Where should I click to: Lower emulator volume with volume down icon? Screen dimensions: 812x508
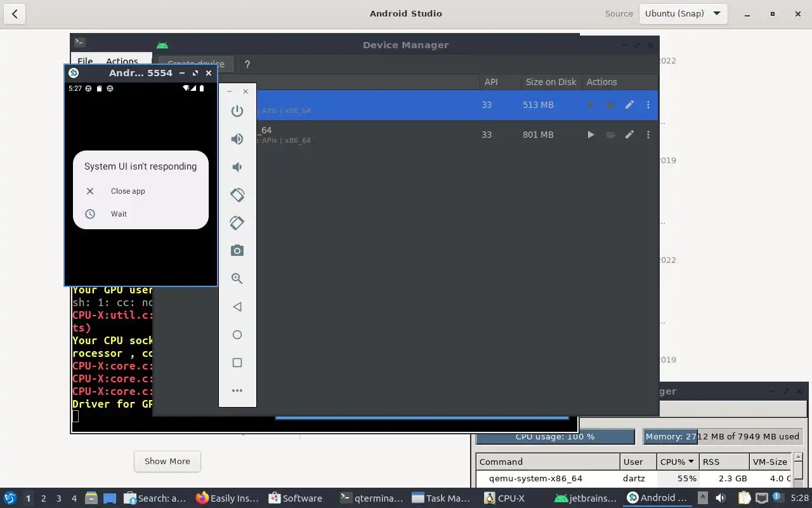coord(237,167)
